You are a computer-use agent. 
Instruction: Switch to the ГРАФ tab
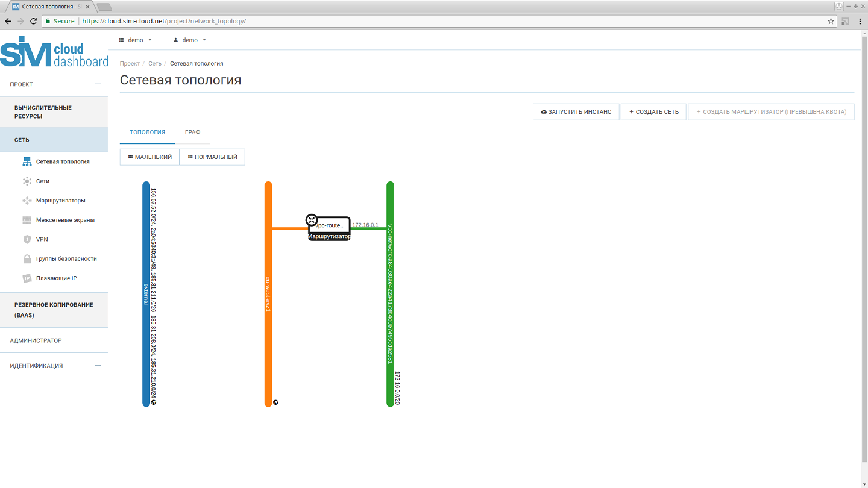pos(192,132)
